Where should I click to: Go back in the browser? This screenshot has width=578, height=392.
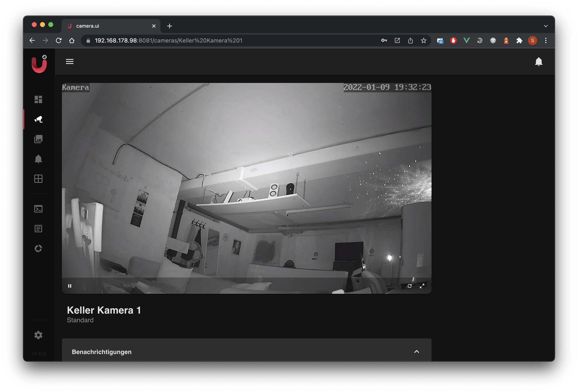(x=32, y=41)
